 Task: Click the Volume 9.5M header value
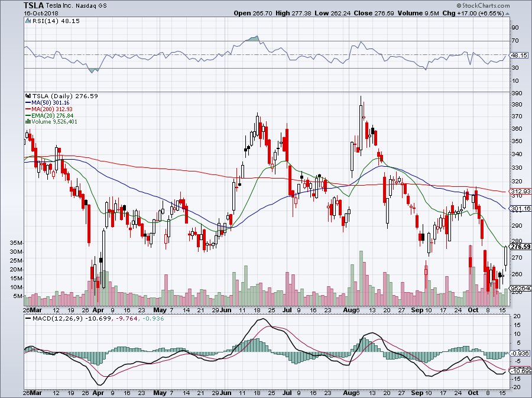(x=419, y=13)
